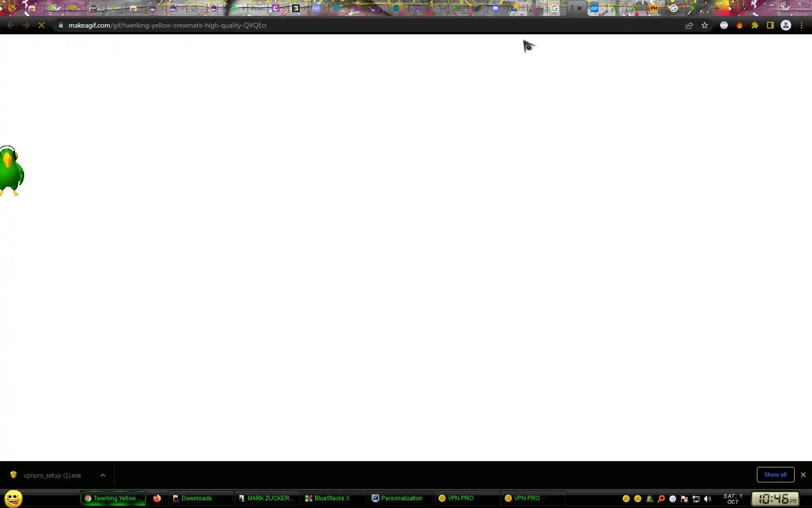
Task: Open the Chrome three-dot menu
Action: pyautogui.click(x=801, y=25)
